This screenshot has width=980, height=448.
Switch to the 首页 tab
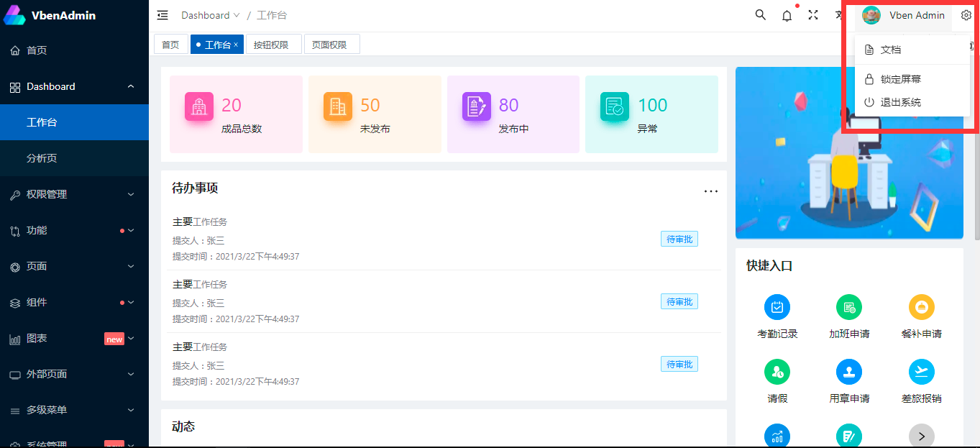(x=170, y=45)
